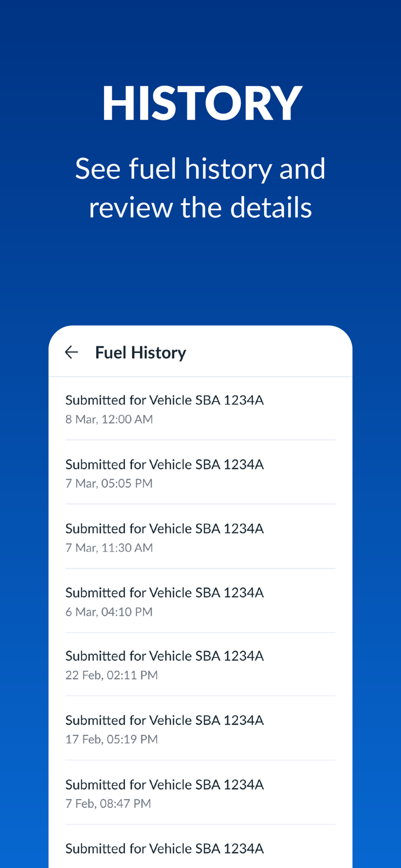Screen dimensions: 401x868
Task: Click the blue background above the card
Action: pyautogui.click(x=201, y=272)
